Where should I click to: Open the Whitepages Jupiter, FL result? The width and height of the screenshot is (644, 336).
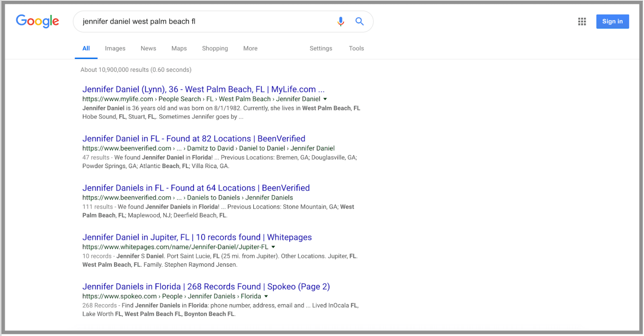[197, 237]
